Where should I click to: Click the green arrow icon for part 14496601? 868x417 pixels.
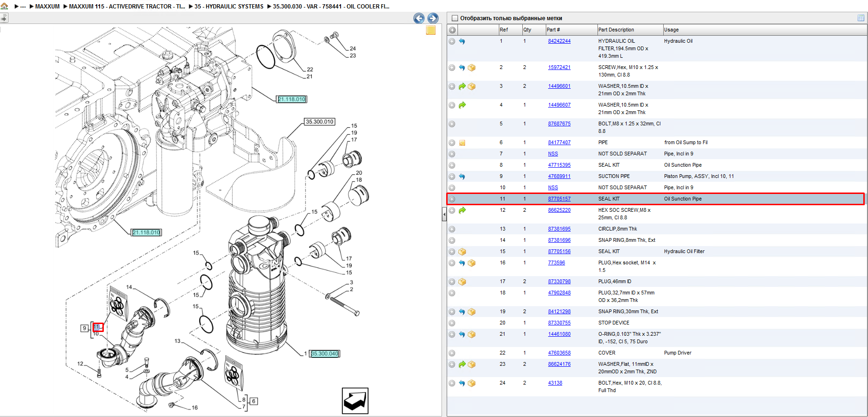click(x=462, y=86)
